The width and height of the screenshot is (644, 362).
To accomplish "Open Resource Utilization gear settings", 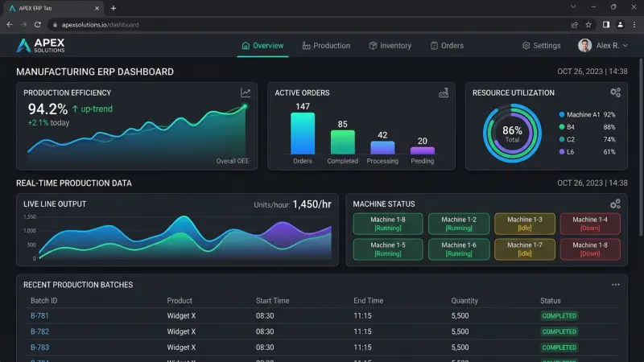I will coord(615,93).
